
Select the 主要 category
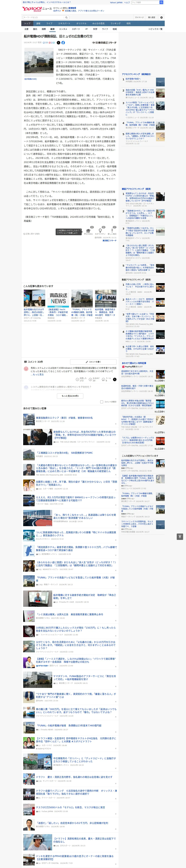coord(26,29)
